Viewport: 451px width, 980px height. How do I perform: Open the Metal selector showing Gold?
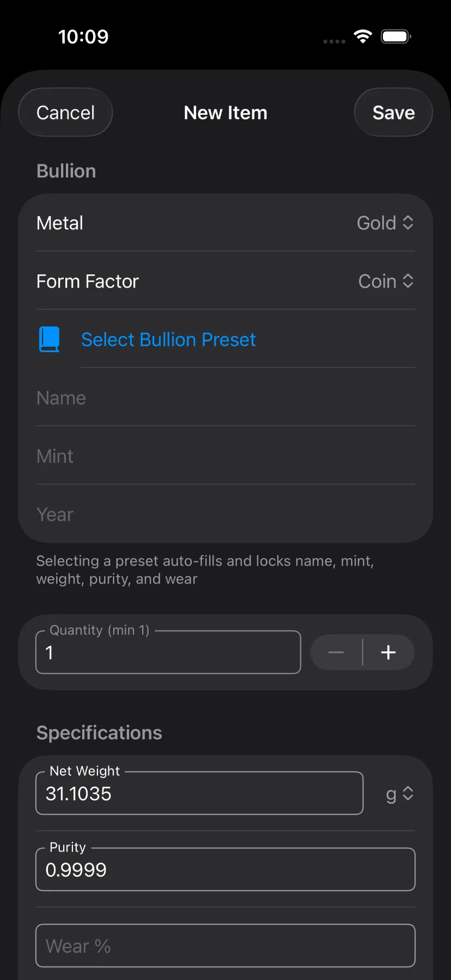(377, 223)
